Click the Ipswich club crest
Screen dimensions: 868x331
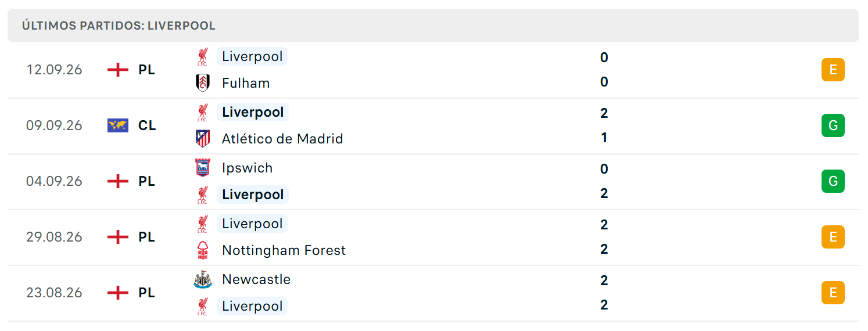coord(202,168)
